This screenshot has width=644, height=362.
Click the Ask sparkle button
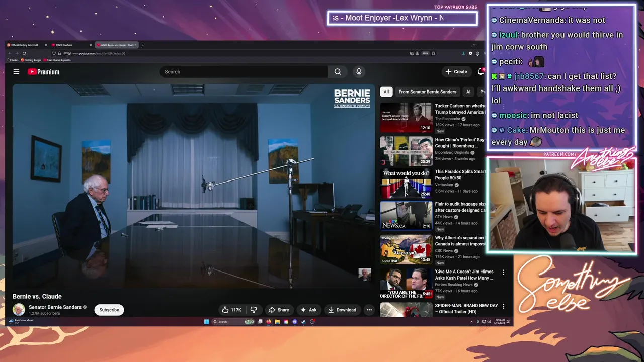tap(308, 310)
